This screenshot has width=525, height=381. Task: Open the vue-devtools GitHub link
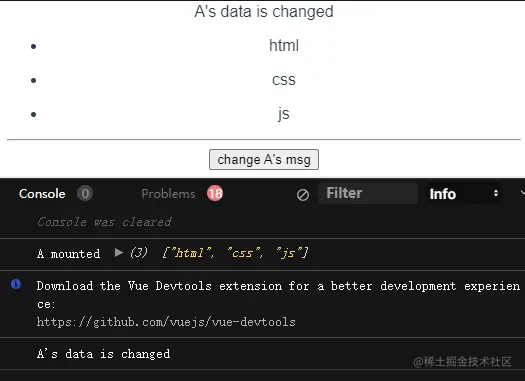[166, 322]
